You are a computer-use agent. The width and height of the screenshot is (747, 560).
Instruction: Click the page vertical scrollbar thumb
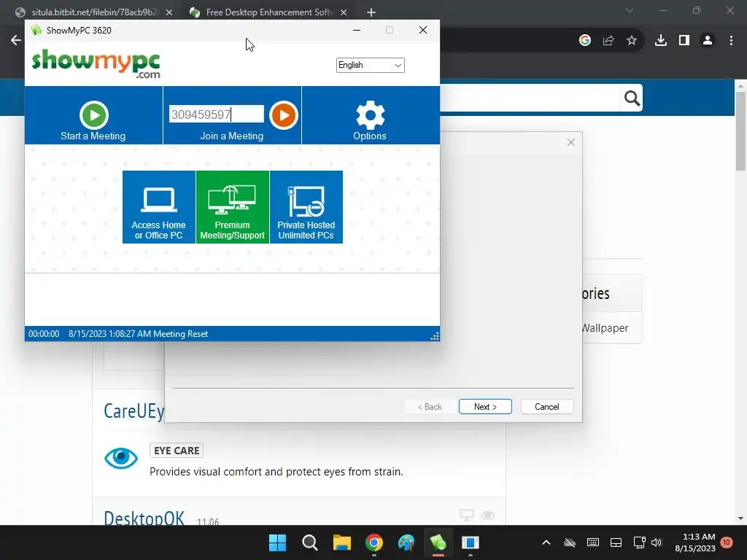pyautogui.click(x=740, y=131)
